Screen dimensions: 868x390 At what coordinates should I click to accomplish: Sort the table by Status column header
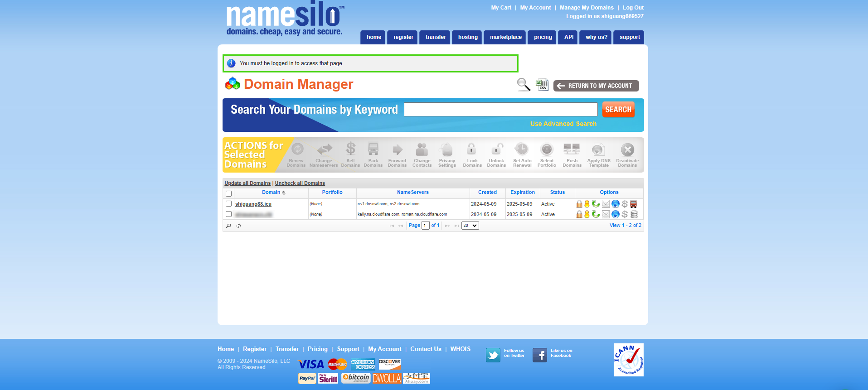click(x=558, y=193)
